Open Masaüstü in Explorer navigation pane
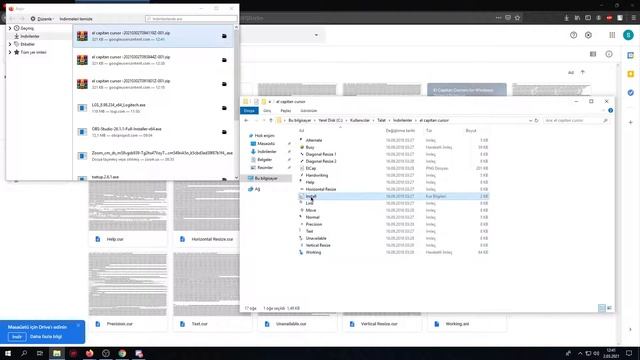The height and width of the screenshot is (360, 640). 266,144
